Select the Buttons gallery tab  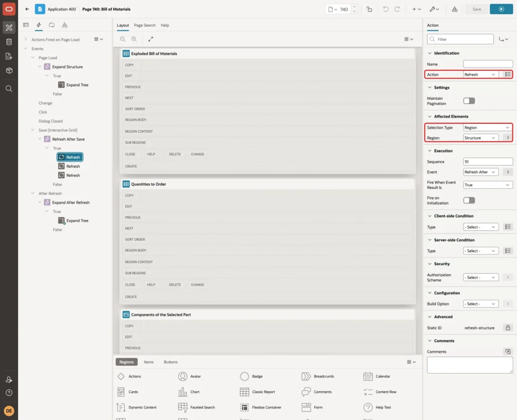[x=171, y=362]
